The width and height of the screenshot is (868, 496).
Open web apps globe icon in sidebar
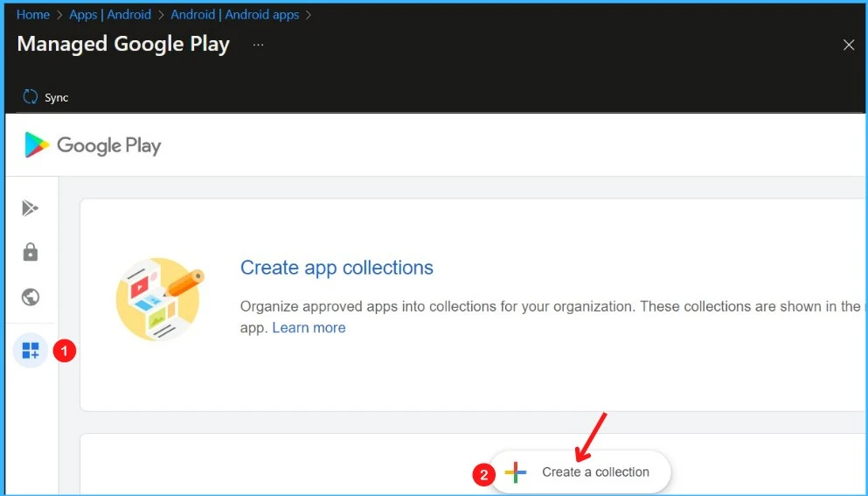pos(30,297)
